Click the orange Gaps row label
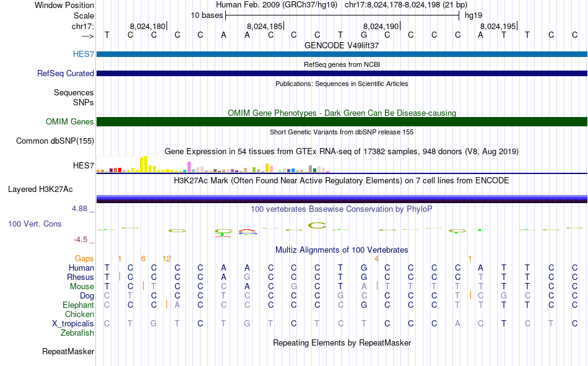Screen dimensions: 588x366 (x=84, y=259)
